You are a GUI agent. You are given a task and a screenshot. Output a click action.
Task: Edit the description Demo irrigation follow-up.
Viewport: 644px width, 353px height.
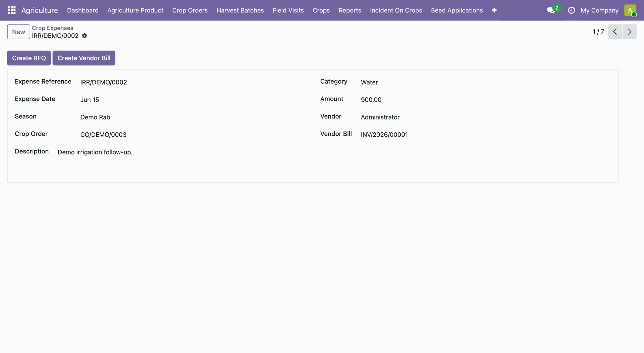pos(95,152)
